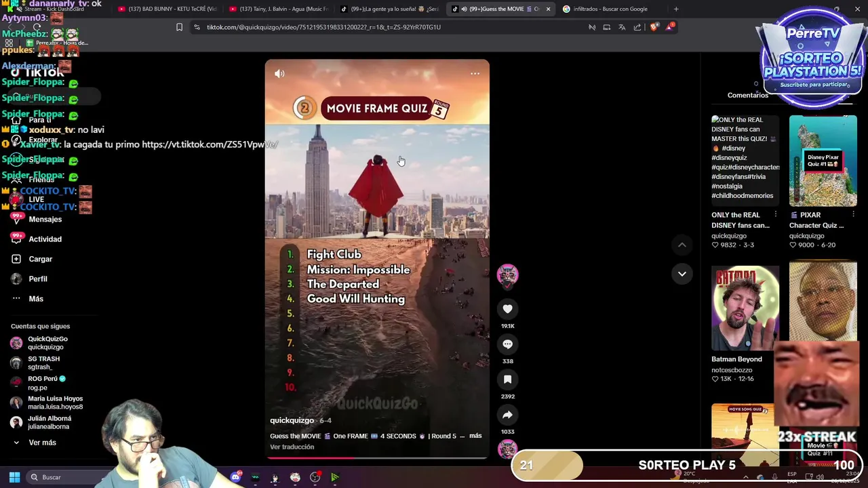Open Windows Start menu
The width and height of the screenshot is (868, 488).
tap(14, 477)
